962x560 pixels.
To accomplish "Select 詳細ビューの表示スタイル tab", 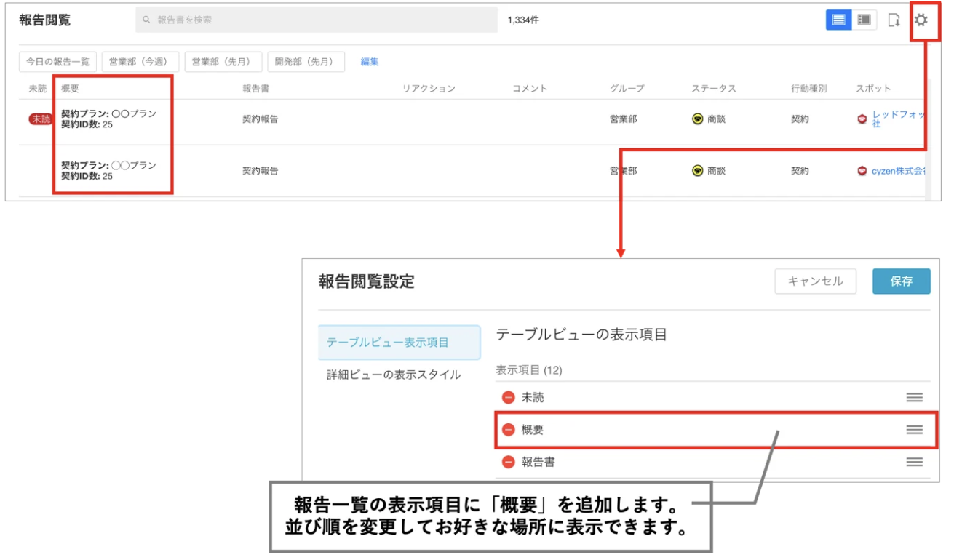I will 394,375.
